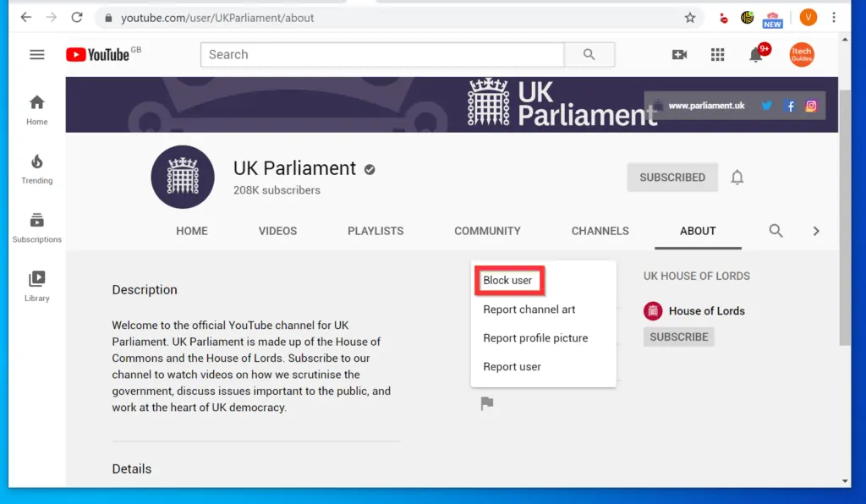Open www.parliament.uk banner link
Viewport: 866px width, 504px height.
click(x=706, y=106)
